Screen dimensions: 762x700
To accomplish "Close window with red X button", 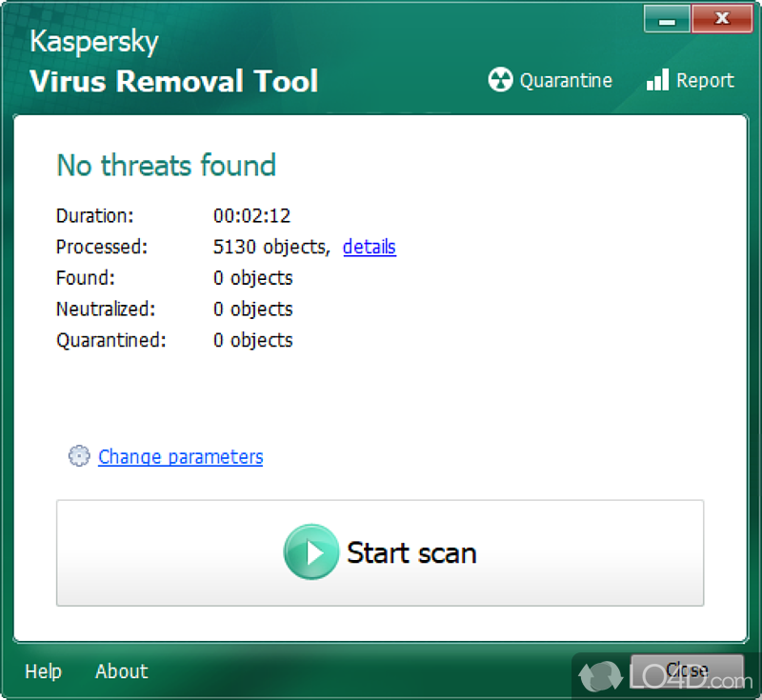I will tap(722, 19).
